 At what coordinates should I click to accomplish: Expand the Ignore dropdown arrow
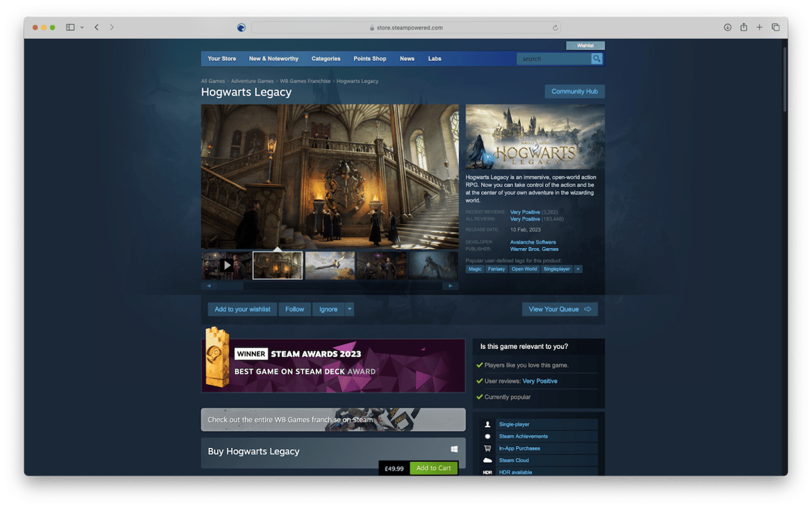[349, 309]
